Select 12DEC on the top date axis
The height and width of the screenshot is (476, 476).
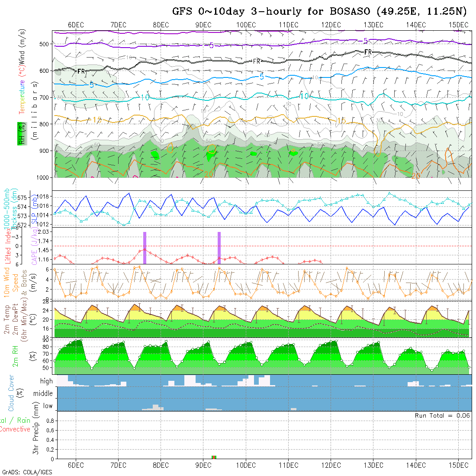(331, 25)
